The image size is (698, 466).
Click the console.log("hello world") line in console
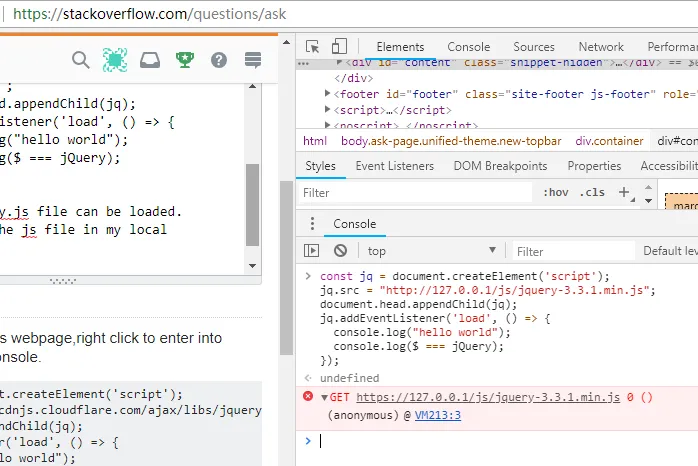(422, 332)
